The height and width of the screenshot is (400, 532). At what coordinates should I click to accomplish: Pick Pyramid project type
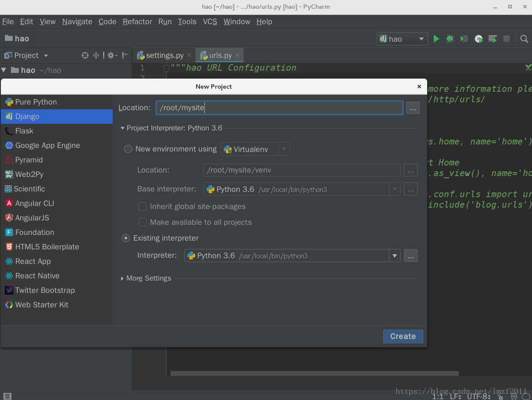[x=57, y=160]
